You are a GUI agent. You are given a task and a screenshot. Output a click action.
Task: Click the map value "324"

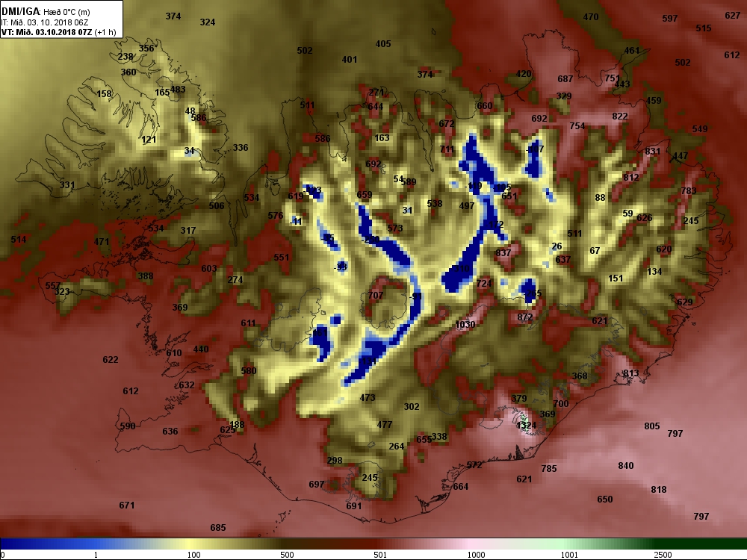point(207,22)
